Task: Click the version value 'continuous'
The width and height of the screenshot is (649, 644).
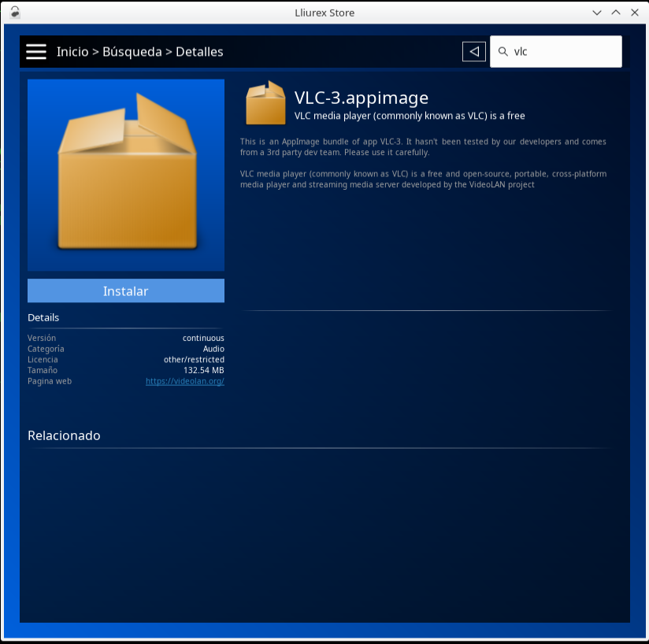Action: tap(203, 338)
